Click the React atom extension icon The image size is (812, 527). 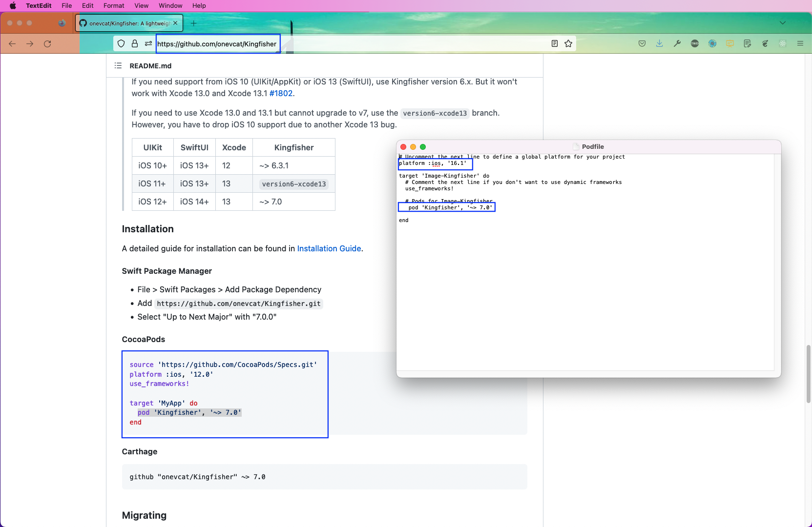coord(783,43)
